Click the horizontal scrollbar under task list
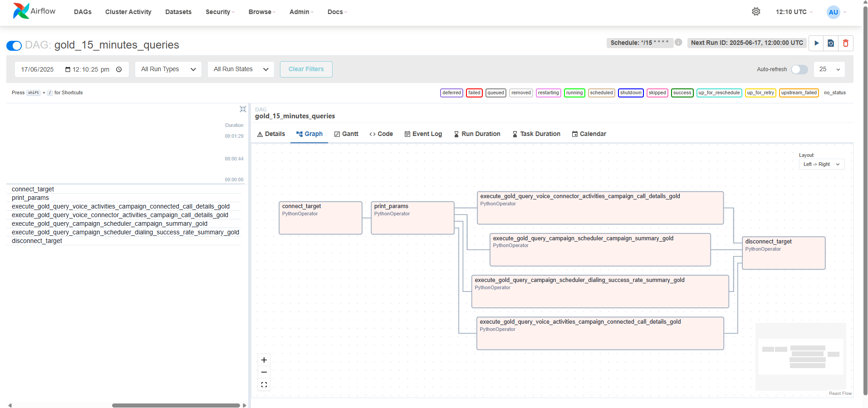 (176, 405)
